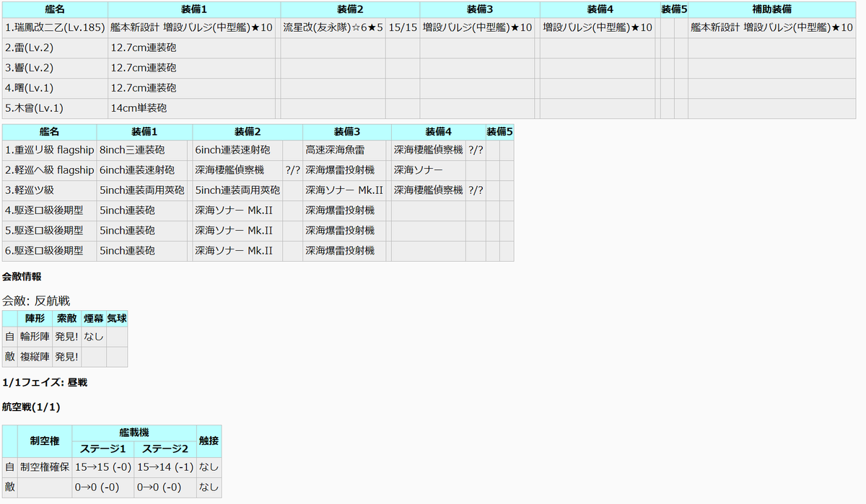The image size is (866, 504).
Task: Click the 3.響(Lv.2) ship name cell
Action: coord(55,68)
